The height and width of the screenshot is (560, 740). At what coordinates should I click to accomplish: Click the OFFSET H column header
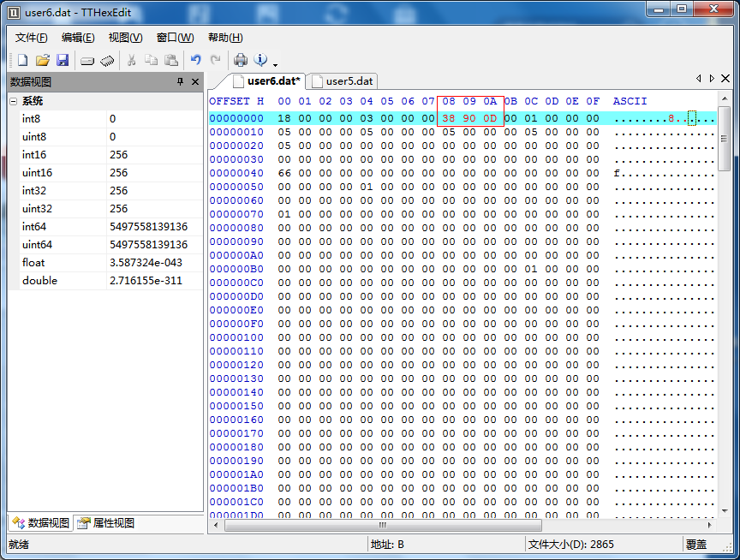(x=236, y=101)
